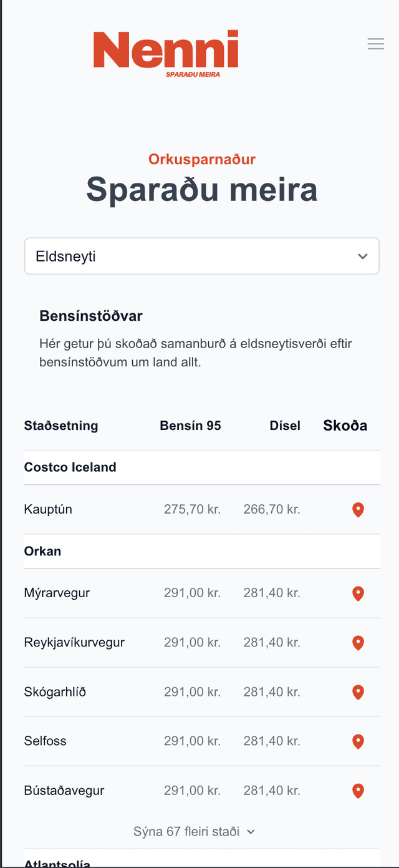399x868 pixels.
Task: Click the Bensín 95 column header
Action: tap(190, 426)
